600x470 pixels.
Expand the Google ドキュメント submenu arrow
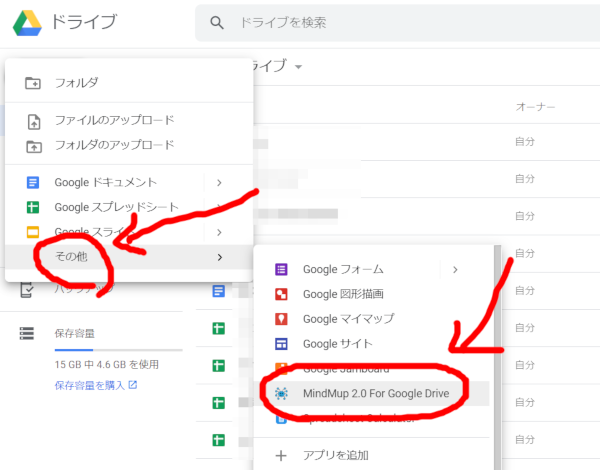point(219,183)
